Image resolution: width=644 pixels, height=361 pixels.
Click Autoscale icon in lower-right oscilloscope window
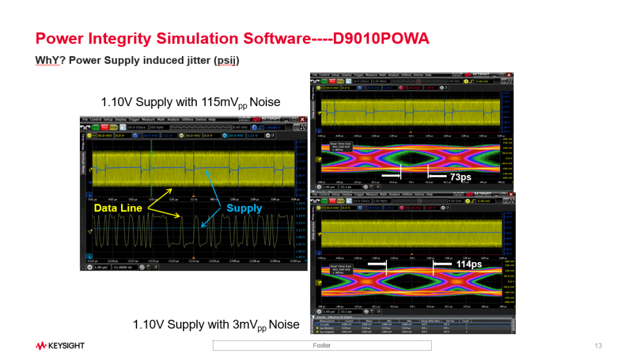click(349, 201)
